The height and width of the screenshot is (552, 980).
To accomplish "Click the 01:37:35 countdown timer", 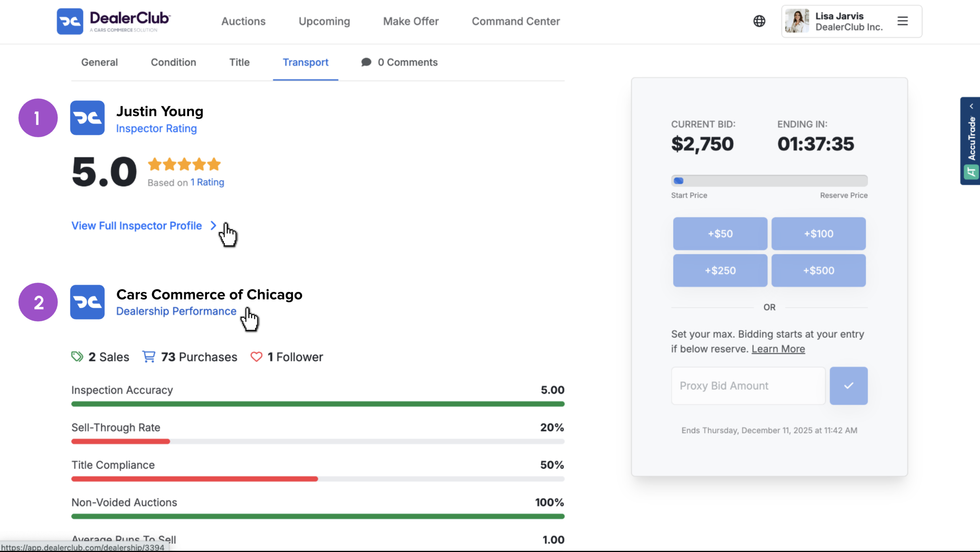I will coord(815,144).
